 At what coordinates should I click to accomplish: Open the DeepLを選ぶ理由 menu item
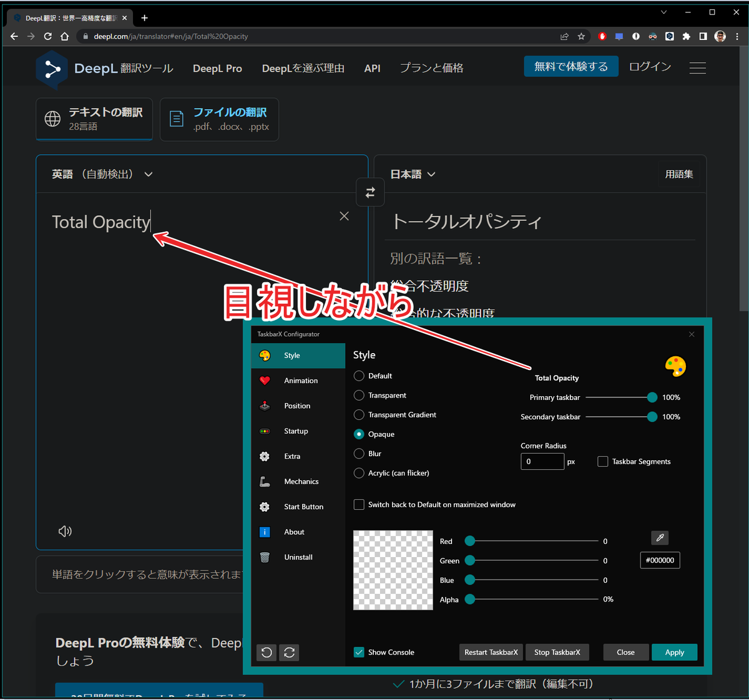[303, 69]
